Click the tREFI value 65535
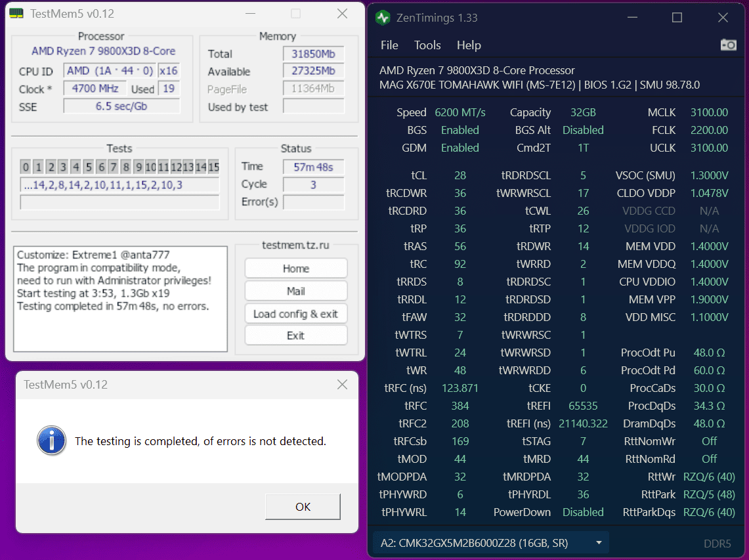This screenshot has height=560, width=749. pos(583,406)
